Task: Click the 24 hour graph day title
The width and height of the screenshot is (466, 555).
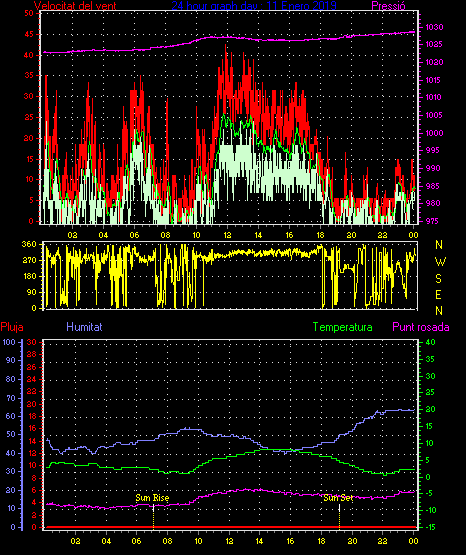Action: 254,5
